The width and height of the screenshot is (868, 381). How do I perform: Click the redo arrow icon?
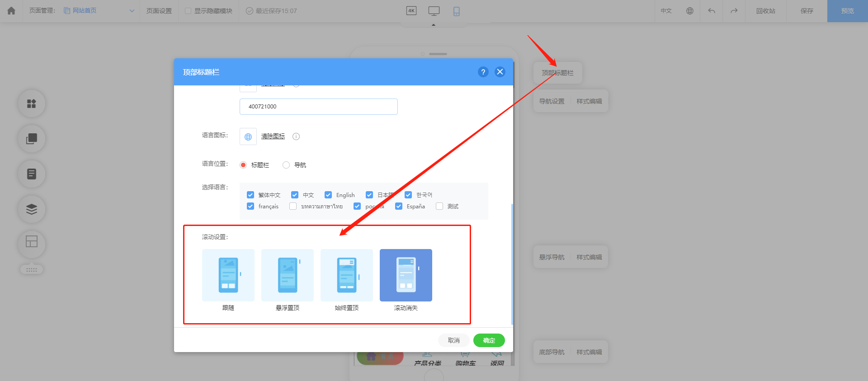tap(734, 11)
